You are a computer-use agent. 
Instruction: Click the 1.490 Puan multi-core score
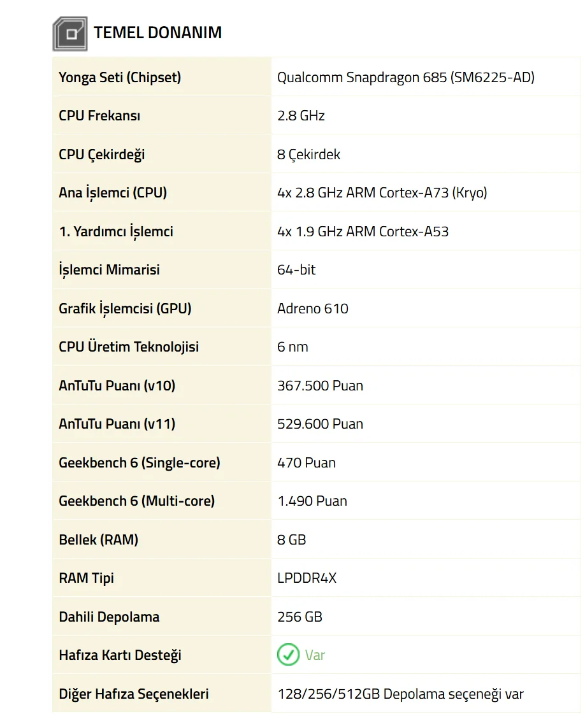[312, 501]
